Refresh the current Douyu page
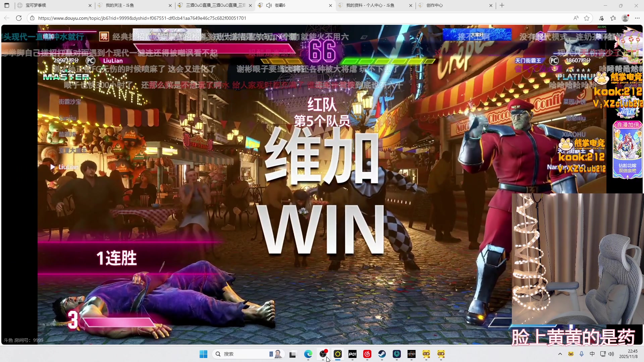 pos(19,18)
